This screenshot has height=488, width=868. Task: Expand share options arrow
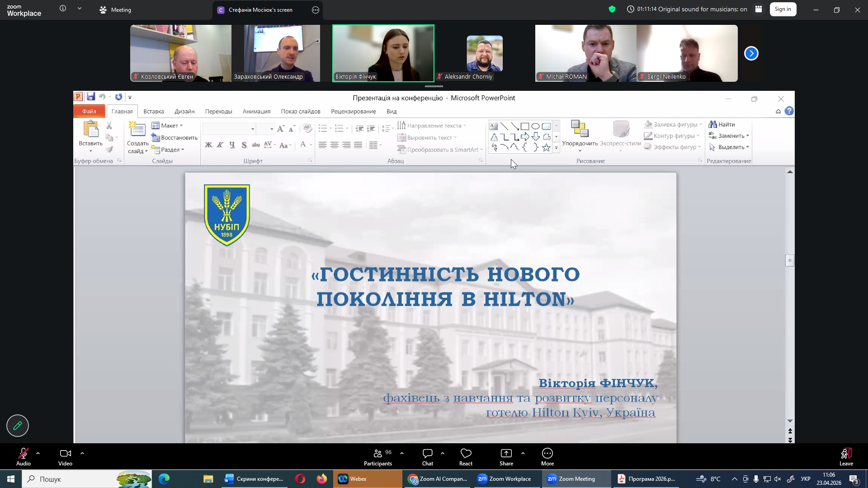(x=523, y=453)
